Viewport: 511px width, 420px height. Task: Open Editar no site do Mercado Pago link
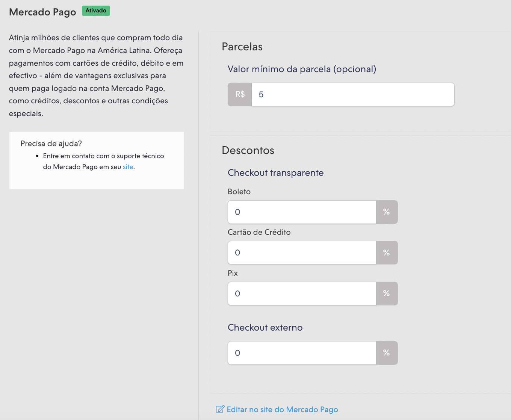[282, 409]
